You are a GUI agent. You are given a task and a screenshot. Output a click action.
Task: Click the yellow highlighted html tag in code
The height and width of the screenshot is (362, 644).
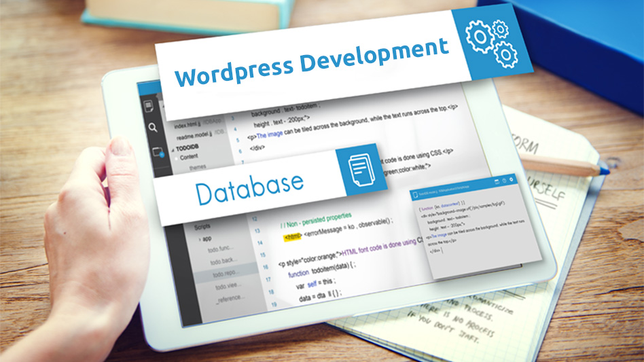(292, 237)
